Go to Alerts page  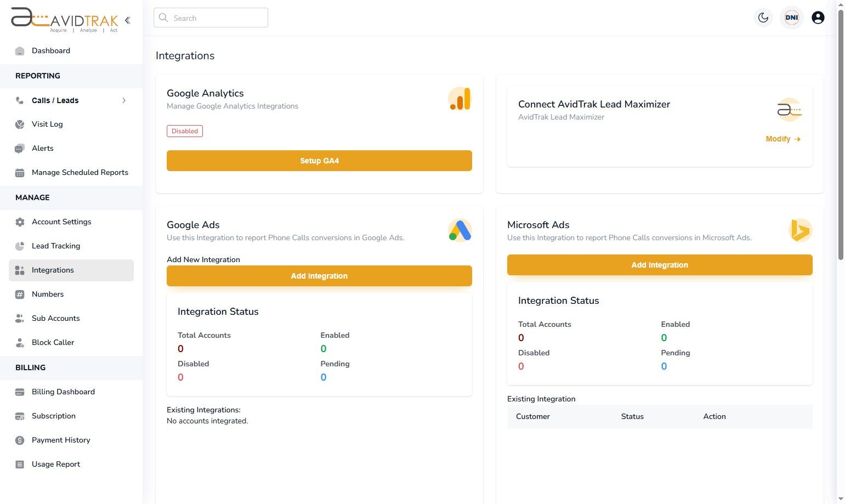pos(43,149)
